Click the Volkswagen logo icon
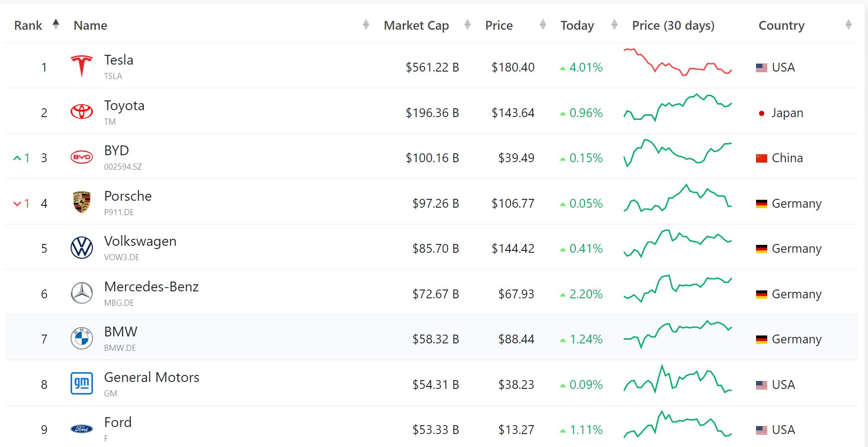 [82, 248]
